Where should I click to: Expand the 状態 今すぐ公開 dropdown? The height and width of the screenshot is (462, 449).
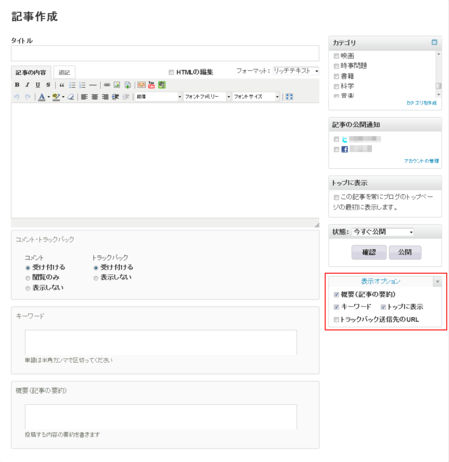tap(383, 232)
